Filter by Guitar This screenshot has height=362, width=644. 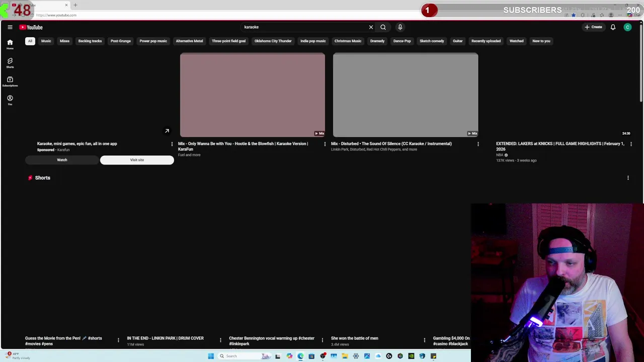click(x=457, y=41)
